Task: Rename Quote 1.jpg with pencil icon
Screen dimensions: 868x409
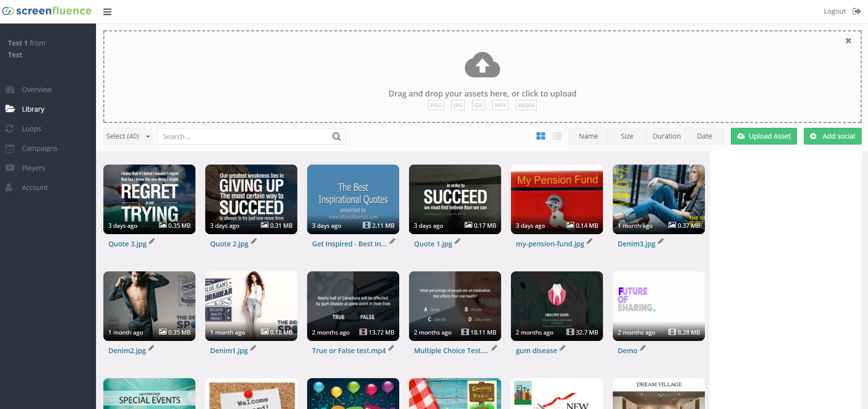Action: tap(458, 241)
